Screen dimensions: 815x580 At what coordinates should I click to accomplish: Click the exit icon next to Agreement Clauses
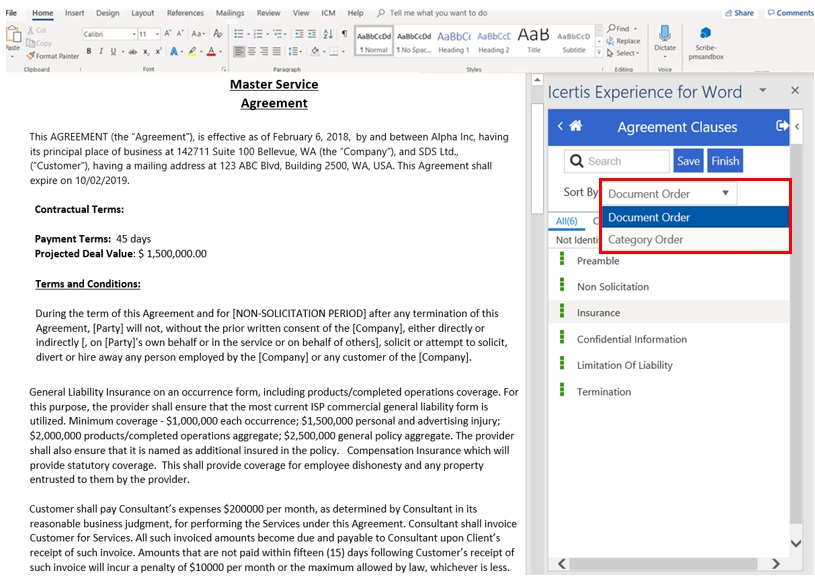(782, 126)
